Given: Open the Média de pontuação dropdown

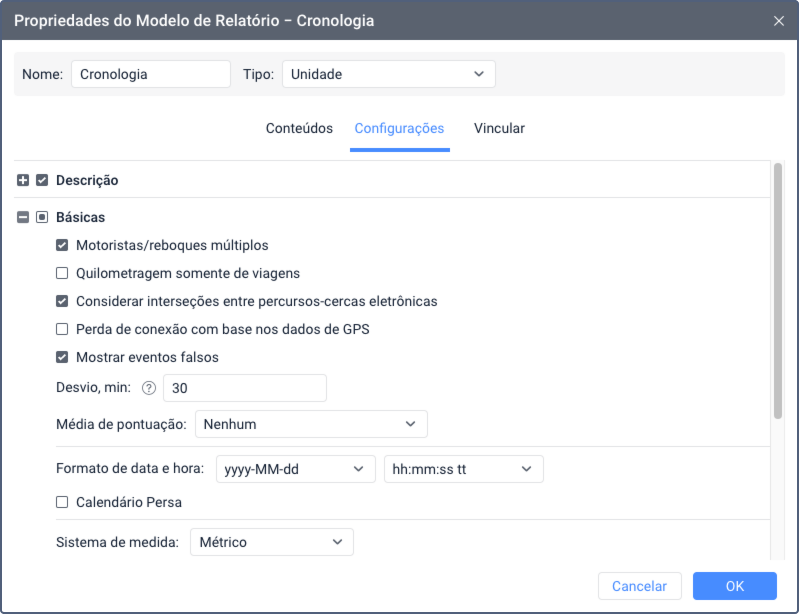Looking at the screenshot, I should point(311,424).
